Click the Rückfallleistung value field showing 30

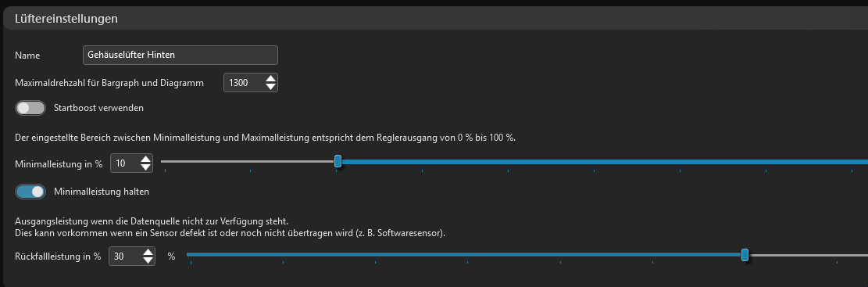(125, 256)
